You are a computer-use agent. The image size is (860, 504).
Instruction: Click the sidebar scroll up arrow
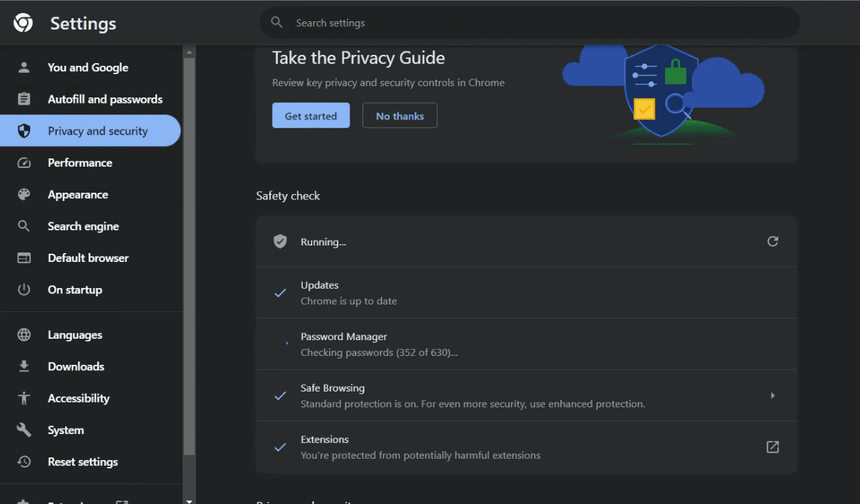(189, 51)
